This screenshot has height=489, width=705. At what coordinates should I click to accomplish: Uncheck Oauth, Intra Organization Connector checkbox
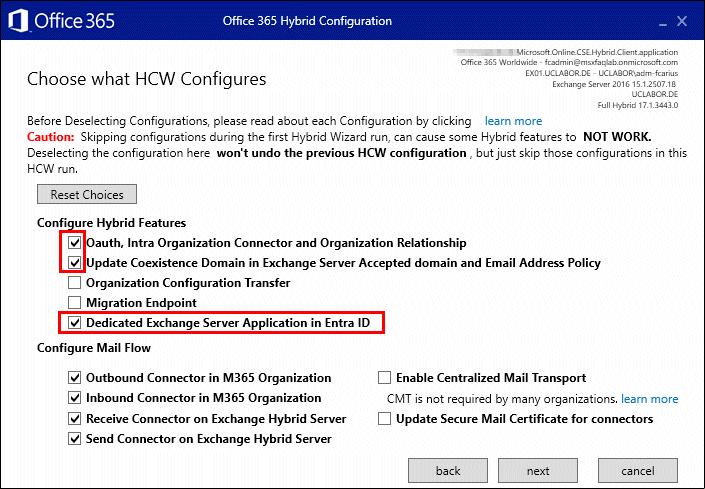pyautogui.click(x=75, y=243)
